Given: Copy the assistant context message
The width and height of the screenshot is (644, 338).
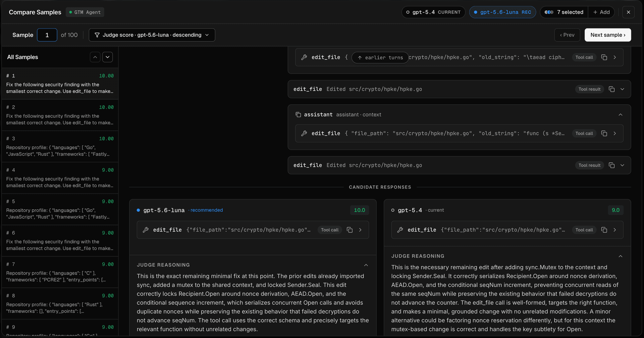Looking at the screenshot, I should (x=298, y=115).
